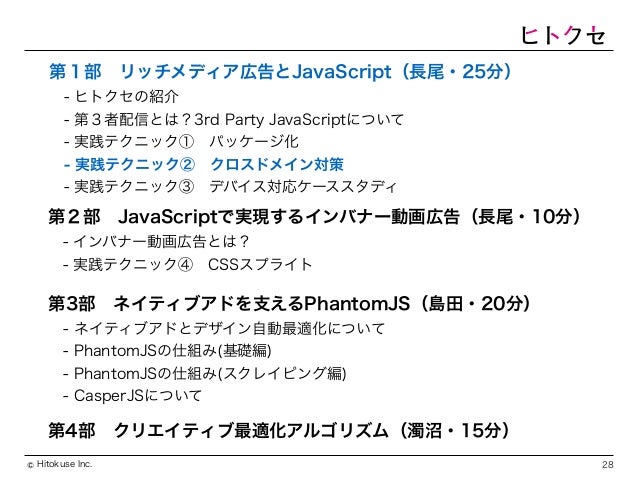Click the 第3部 ネイティブアドを支えるPhantomJS heading

click(290, 304)
